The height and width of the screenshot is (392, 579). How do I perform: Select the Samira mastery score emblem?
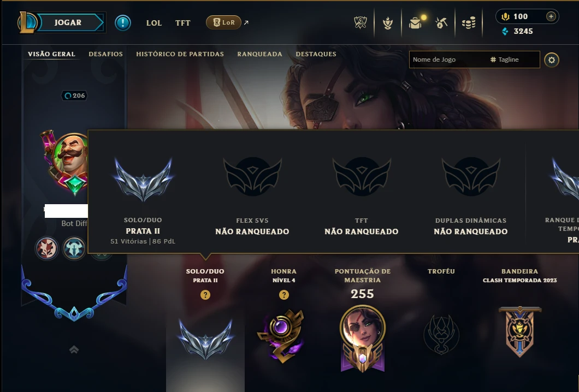[x=363, y=338]
